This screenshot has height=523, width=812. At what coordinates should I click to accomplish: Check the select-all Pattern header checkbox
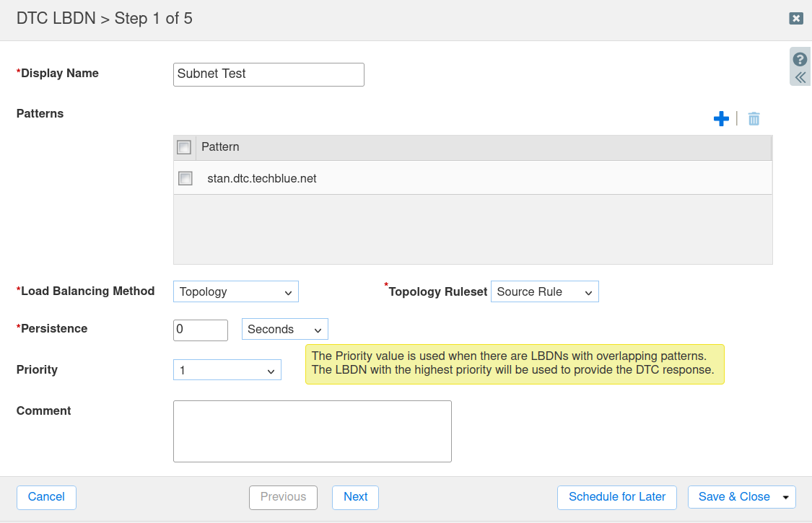pyautogui.click(x=184, y=147)
